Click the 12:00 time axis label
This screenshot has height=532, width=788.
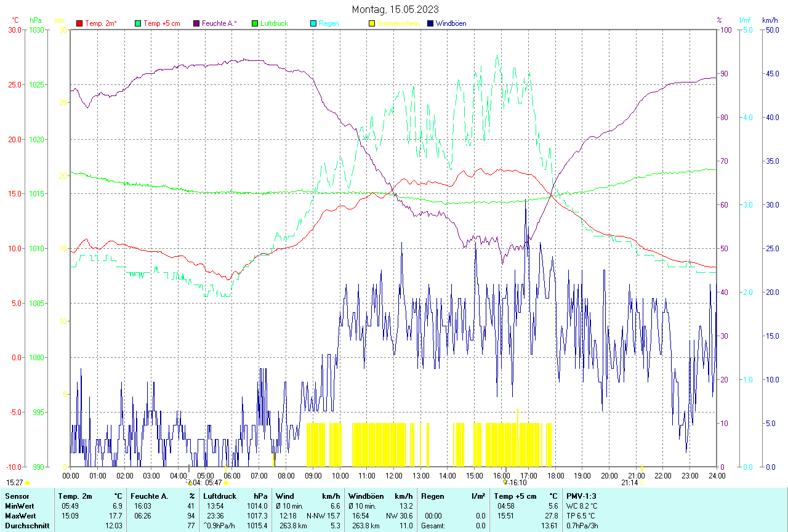[x=394, y=475]
